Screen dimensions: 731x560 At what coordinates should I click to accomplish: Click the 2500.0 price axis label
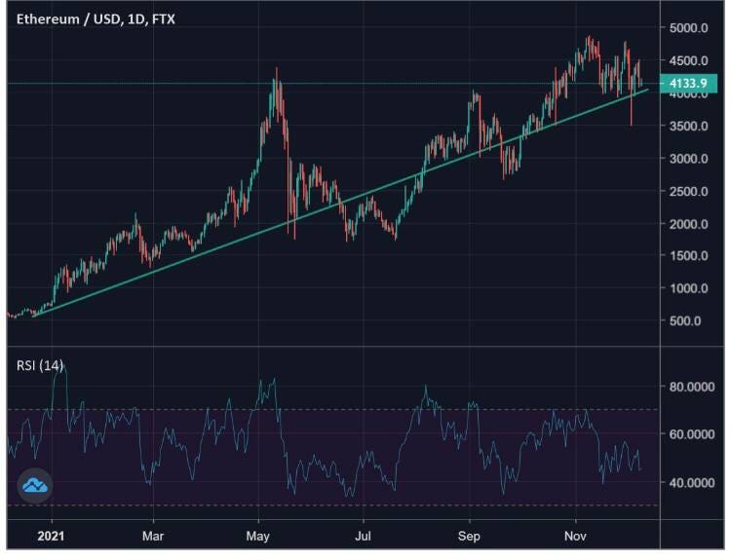pos(688,191)
